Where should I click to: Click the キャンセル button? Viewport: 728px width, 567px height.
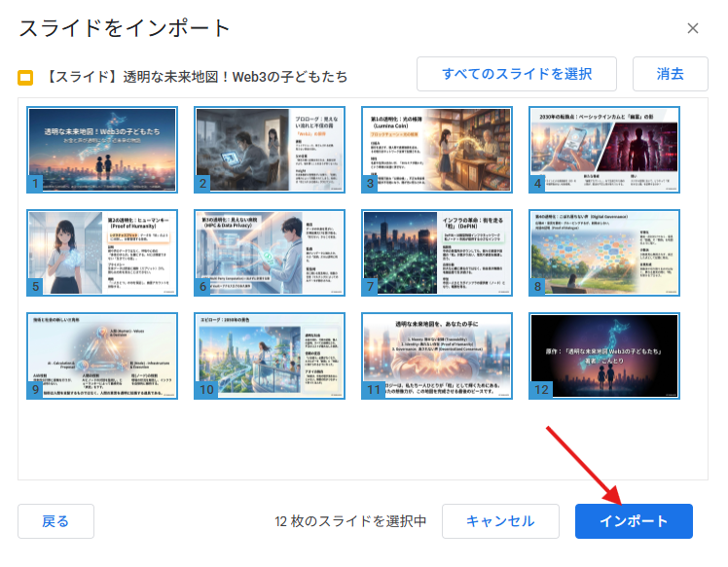(500, 521)
